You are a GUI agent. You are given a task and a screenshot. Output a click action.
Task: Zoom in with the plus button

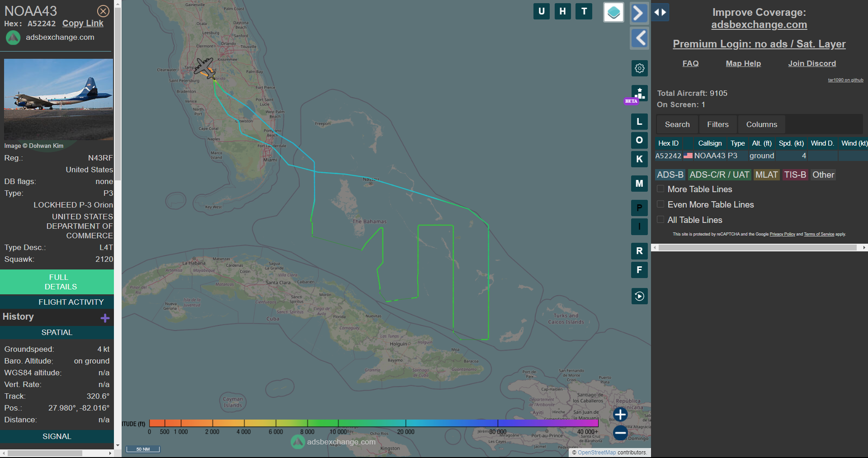click(620, 414)
